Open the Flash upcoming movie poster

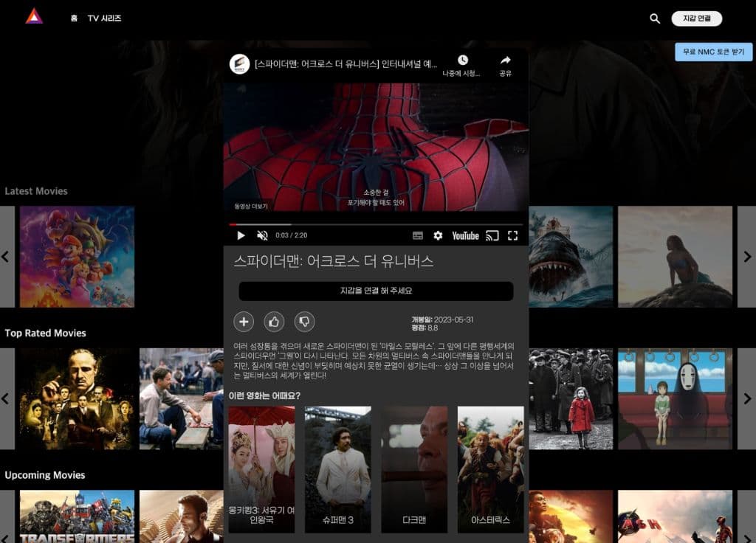point(675,516)
